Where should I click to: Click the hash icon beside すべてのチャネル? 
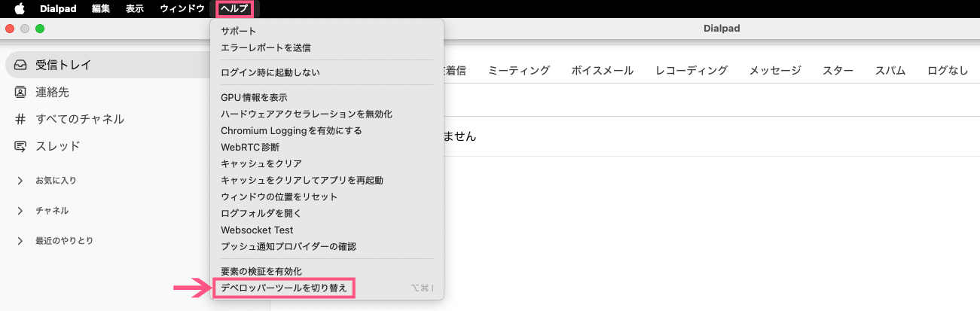pyautogui.click(x=20, y=119)
